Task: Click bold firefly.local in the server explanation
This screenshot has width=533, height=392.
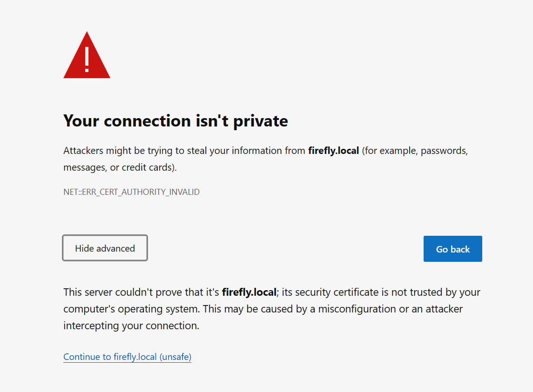Action: pyautogui.click(x=250, y=292)
